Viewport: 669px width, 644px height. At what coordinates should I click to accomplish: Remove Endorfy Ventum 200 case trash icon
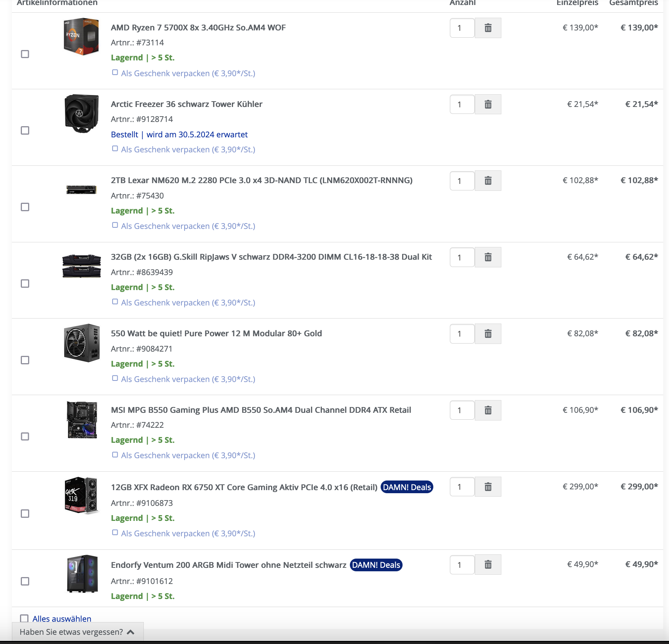pyautogui.click(x=488, y=564)
